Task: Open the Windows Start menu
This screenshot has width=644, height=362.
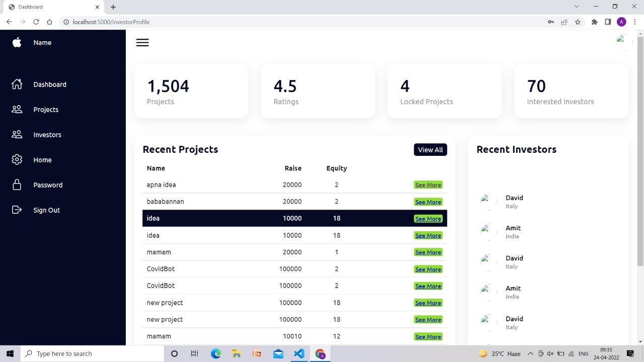Action: point(10,353)
